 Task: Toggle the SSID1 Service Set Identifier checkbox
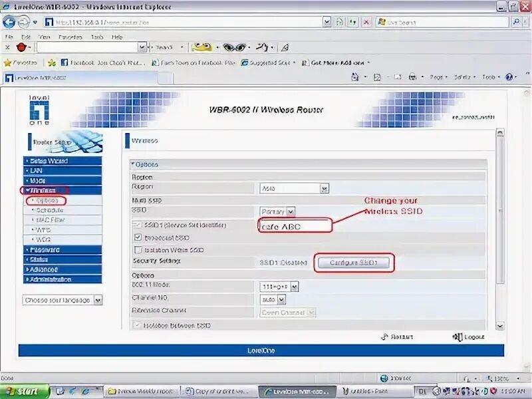(137, 225)
